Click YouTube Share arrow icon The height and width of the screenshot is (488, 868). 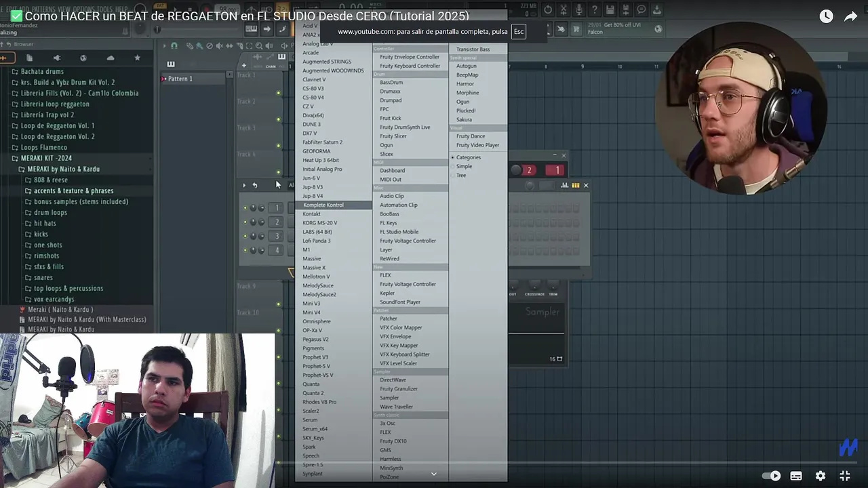coord(850,16)
